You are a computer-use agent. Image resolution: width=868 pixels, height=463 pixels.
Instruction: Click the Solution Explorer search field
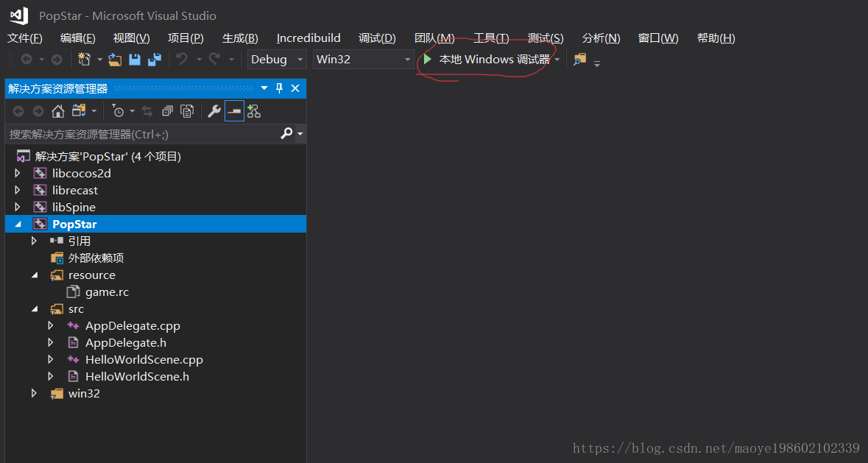click(141, 134)
